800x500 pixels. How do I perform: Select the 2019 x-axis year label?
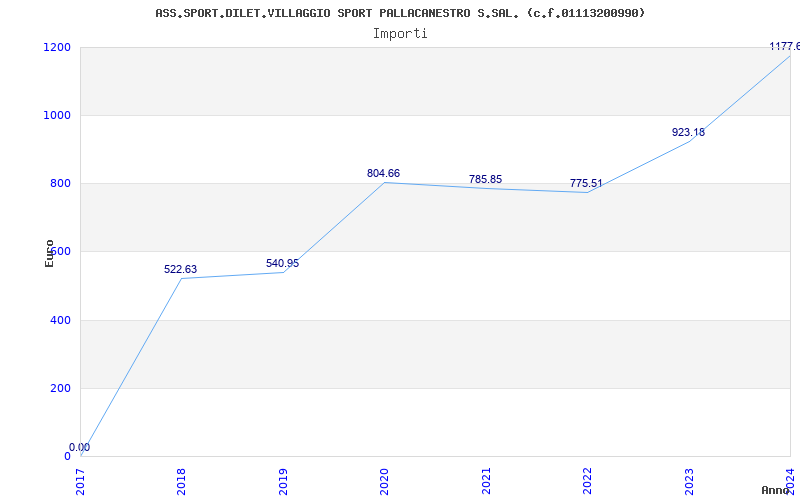tap(283, 480)
